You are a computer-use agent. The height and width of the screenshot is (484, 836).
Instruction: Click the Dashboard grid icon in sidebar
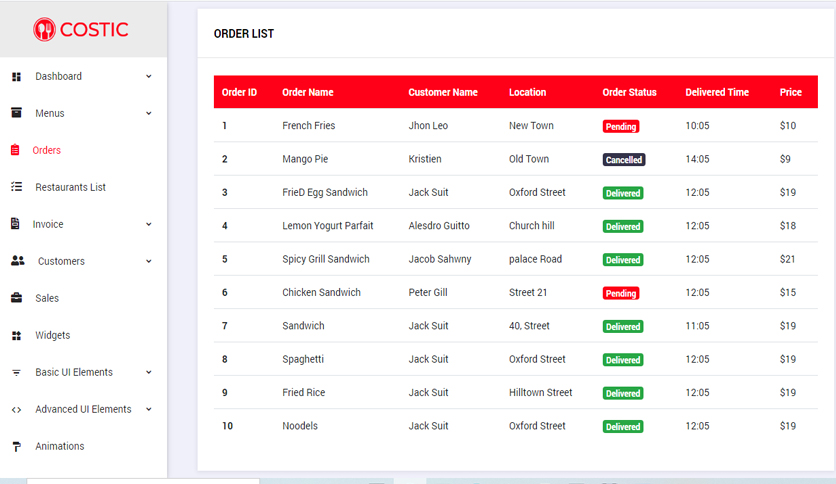coord(17,77)
